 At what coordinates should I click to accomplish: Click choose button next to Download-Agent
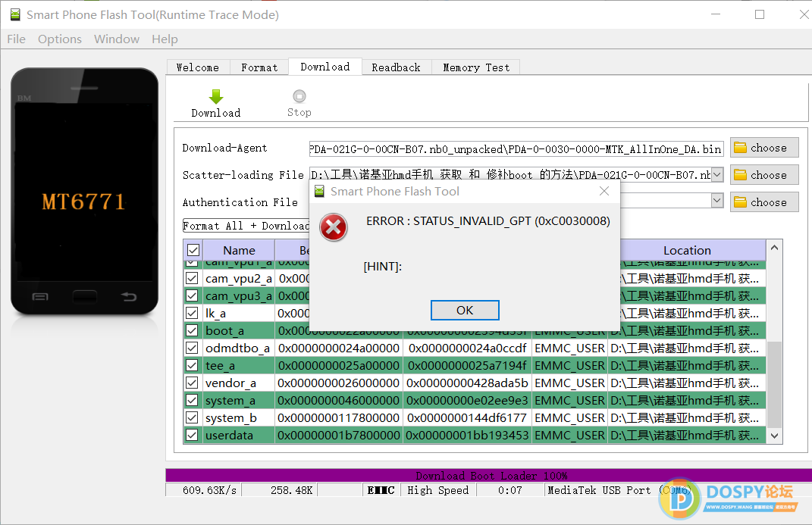(x=764, y=148)
